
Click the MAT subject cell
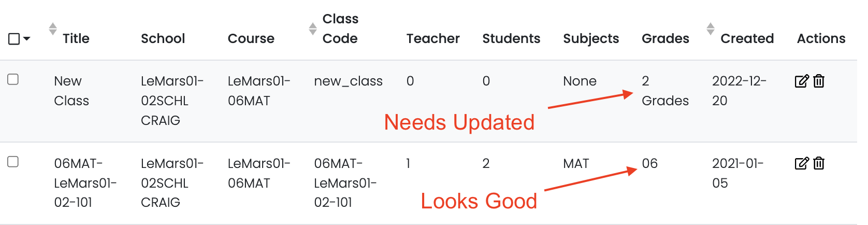pyautogui.click(x=576, y=164)
